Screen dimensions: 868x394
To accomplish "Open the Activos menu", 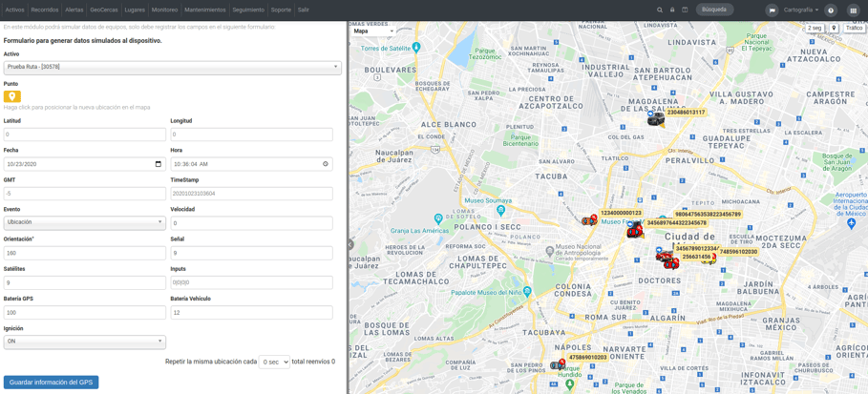I will [x=15, y=10].
